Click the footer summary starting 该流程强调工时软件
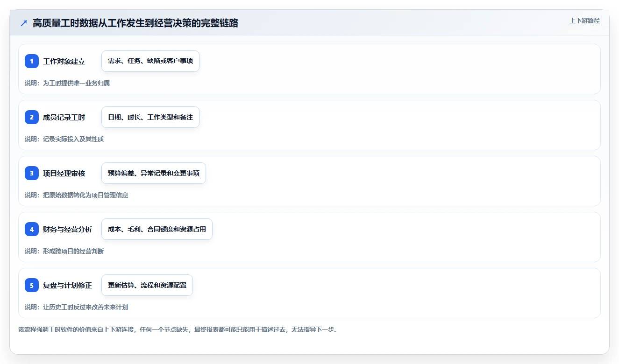Viewport: 619px width, 364px height. click(x=178, y=329)
